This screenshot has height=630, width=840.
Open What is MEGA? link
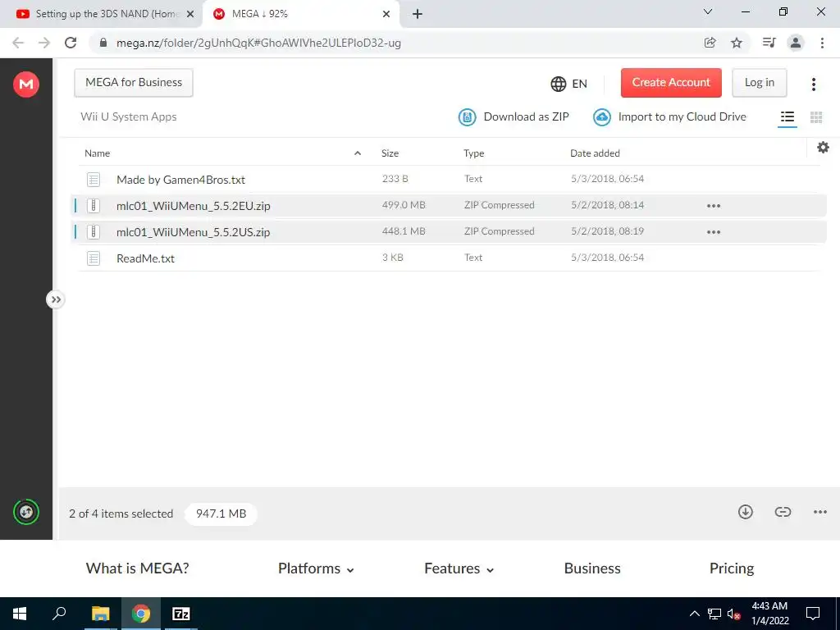pyautogui.click(x=137, y=568)
